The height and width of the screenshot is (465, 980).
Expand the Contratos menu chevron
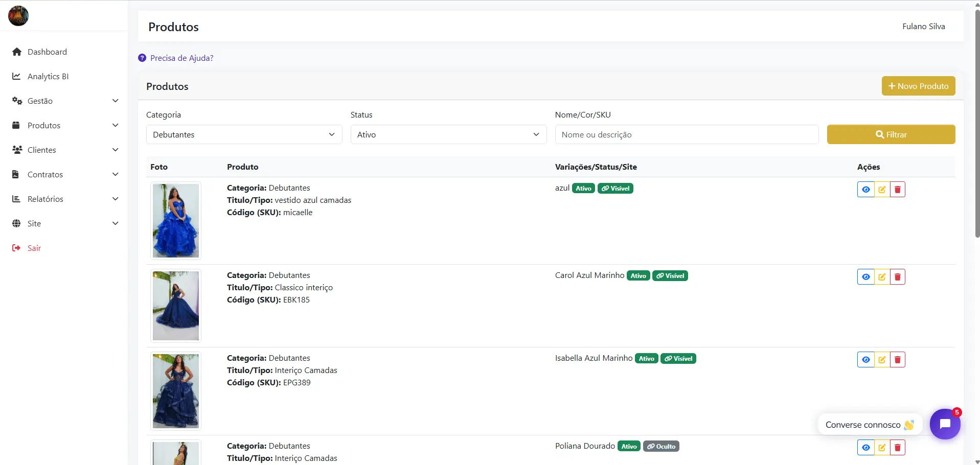click(x=116, y=174)
